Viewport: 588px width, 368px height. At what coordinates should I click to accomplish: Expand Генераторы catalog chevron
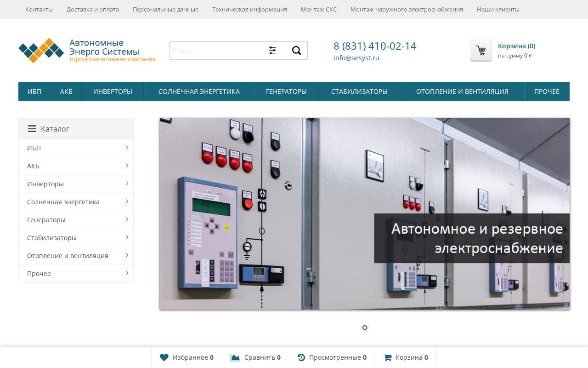127,219
